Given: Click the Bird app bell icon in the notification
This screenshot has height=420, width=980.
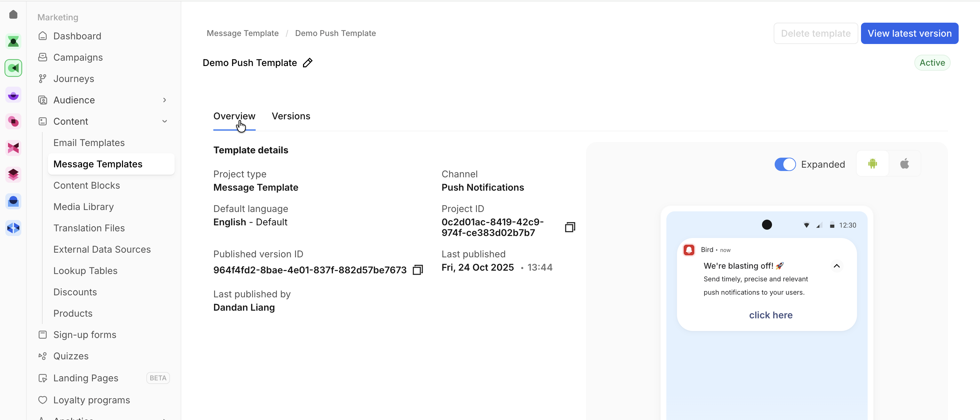Looking at the screenshot, I should [689, 250].
